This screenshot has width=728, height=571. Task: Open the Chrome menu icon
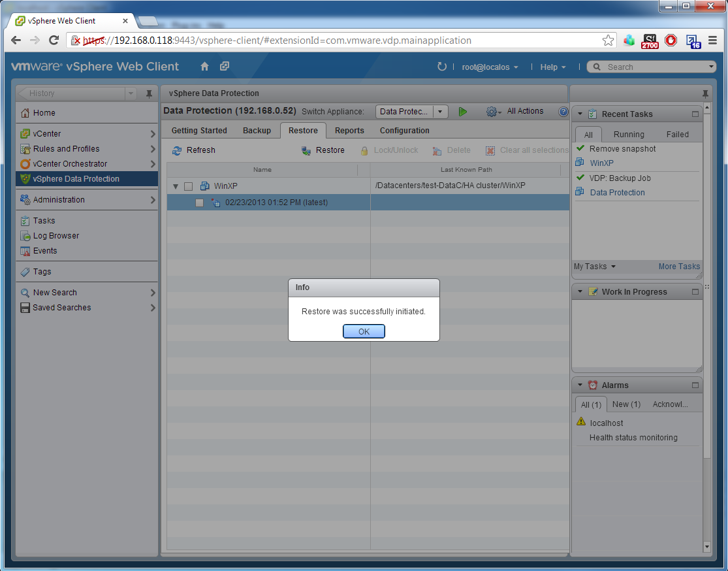tap(713, 41)
